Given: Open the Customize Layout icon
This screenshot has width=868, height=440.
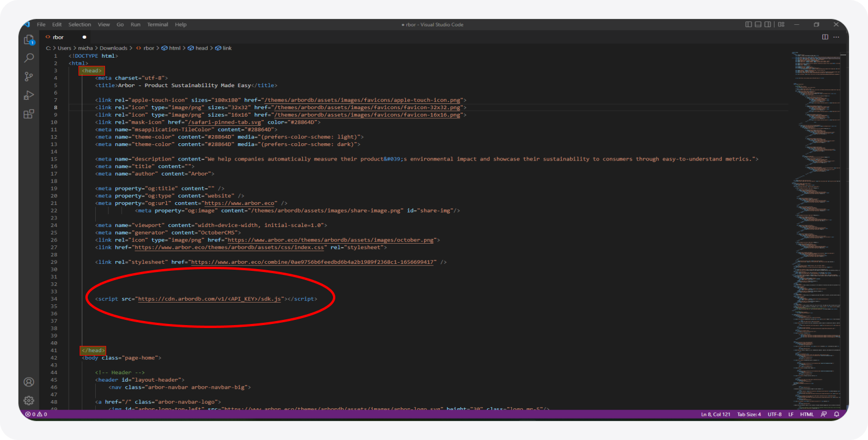Looking at the screenshot, I should pos(781,24).
